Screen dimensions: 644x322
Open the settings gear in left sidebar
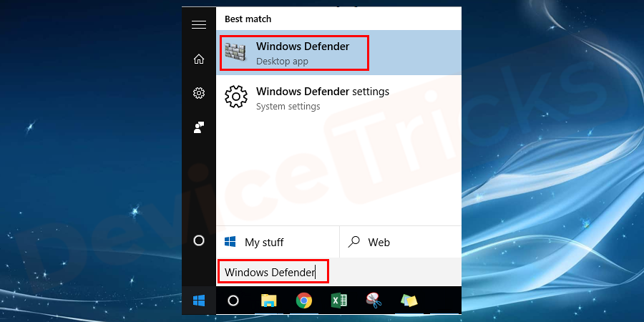coord(199,93)
